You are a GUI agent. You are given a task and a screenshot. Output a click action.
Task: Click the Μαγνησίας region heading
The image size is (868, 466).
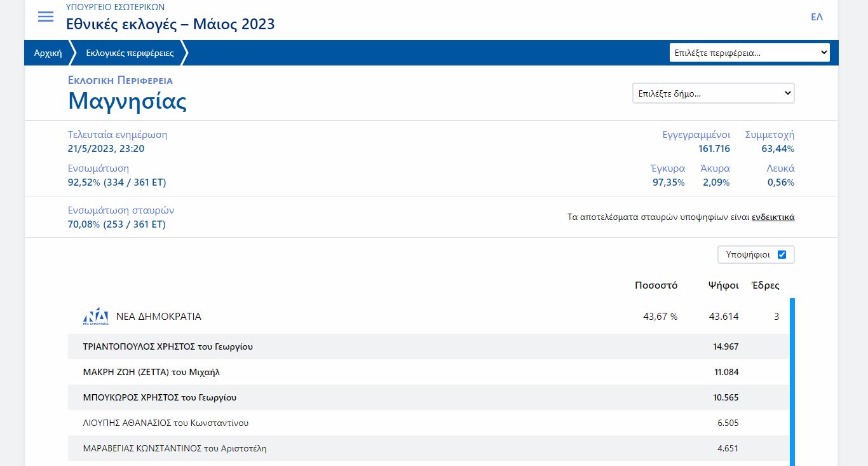coord(127,101)
